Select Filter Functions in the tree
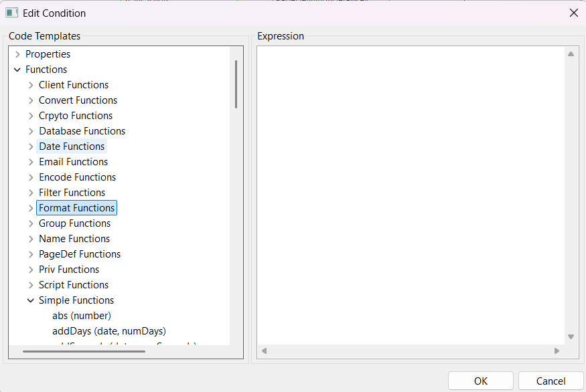The width and height of the screenshot is (586, 392). tap(72, 192)
